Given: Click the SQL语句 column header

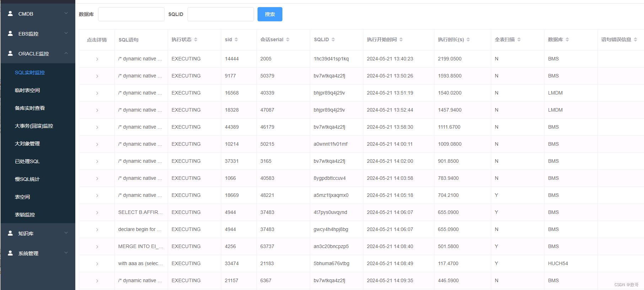Looking at the screenshot, I should click(x=129, y=40).
